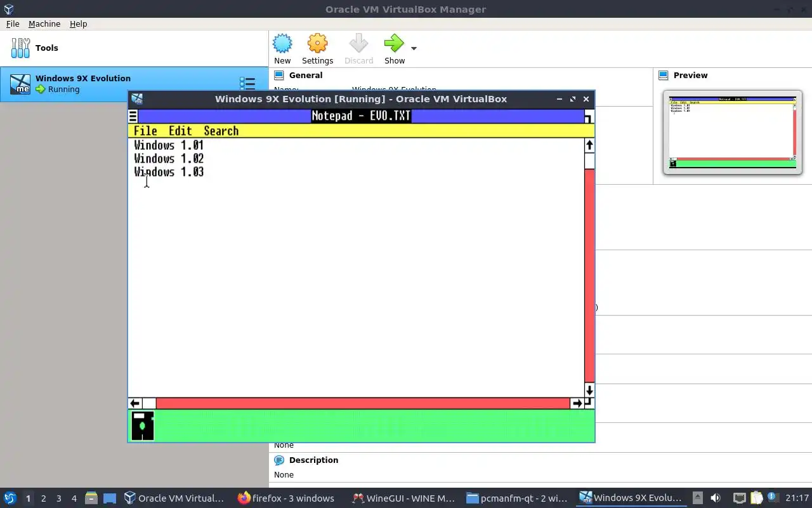The height and width of the screenshot is (508, 812).
Task: Expand the dropdown arrow beside Show
Action: click(414, 48)
